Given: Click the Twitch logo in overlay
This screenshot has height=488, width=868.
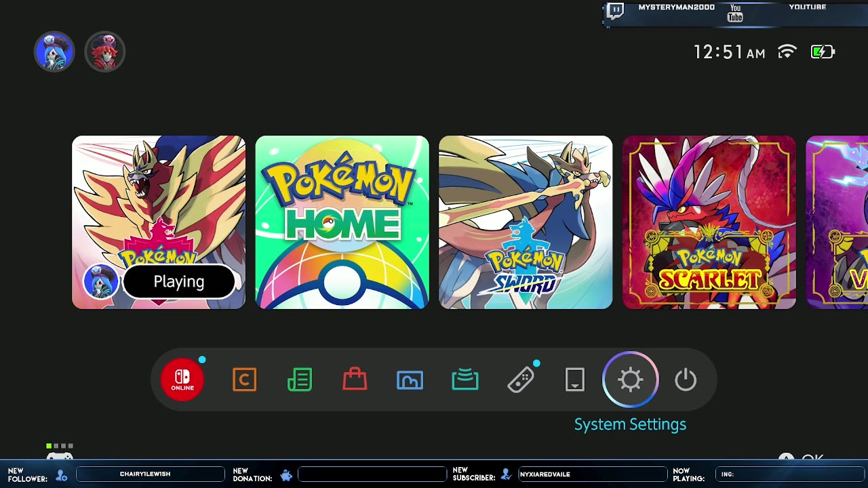Looking at the screenshot, I should (x=615, y=10).
